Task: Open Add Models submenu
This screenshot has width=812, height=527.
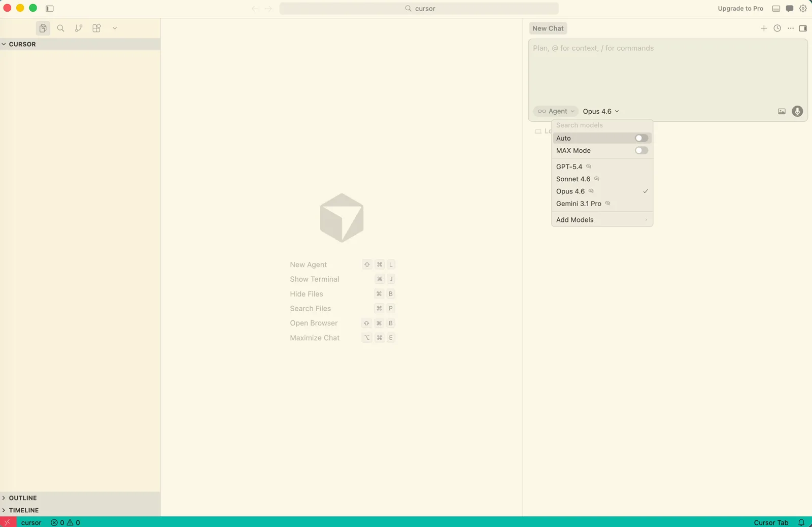Action: pyautogui.click(x=602, y=220)
